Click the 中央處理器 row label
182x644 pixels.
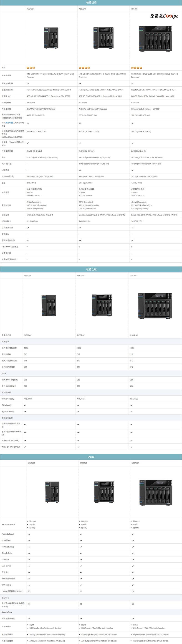click(x=6, y=75)
